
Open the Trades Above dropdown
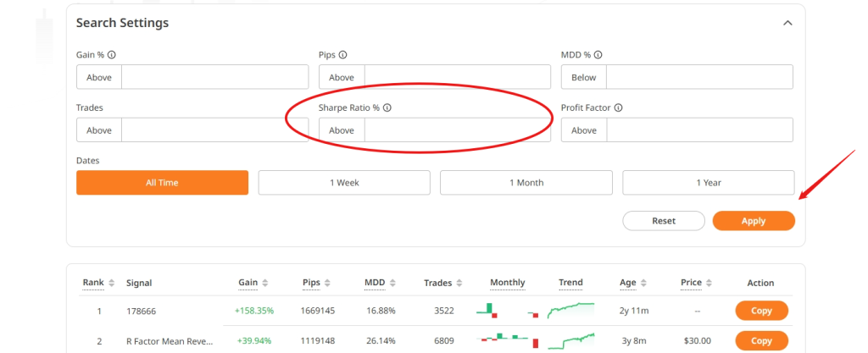(99, 130)
